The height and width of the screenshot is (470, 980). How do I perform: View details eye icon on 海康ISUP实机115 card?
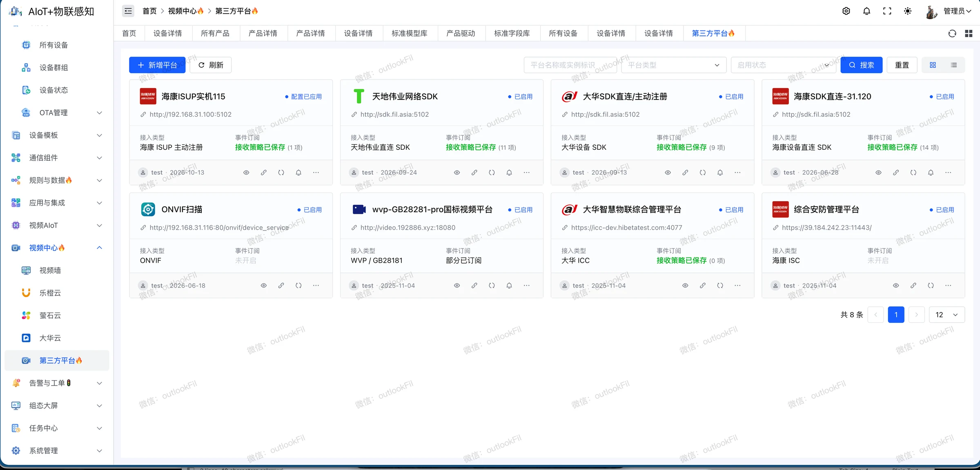[246, 173]
